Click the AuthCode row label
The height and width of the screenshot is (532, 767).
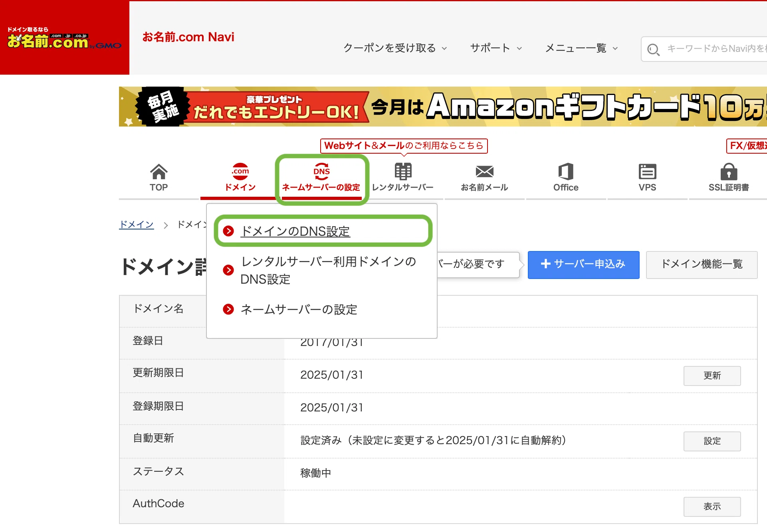(x=159, y=503)
